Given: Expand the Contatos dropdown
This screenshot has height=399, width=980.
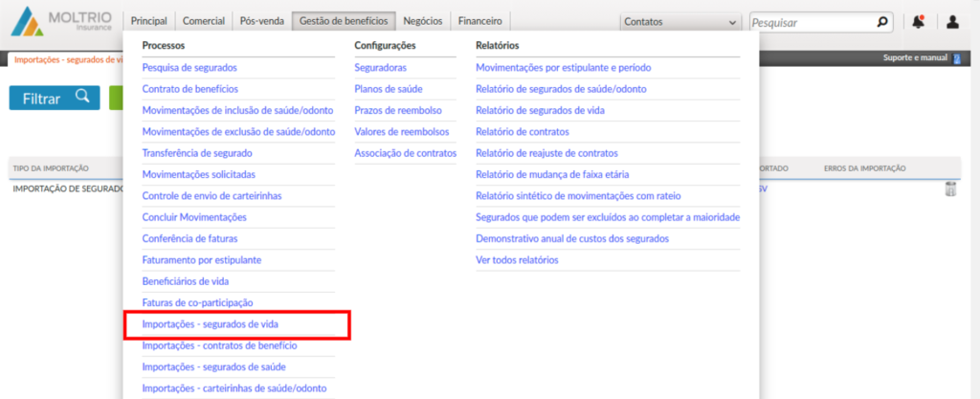Looking at the screenshot, I should pos(680,21).
